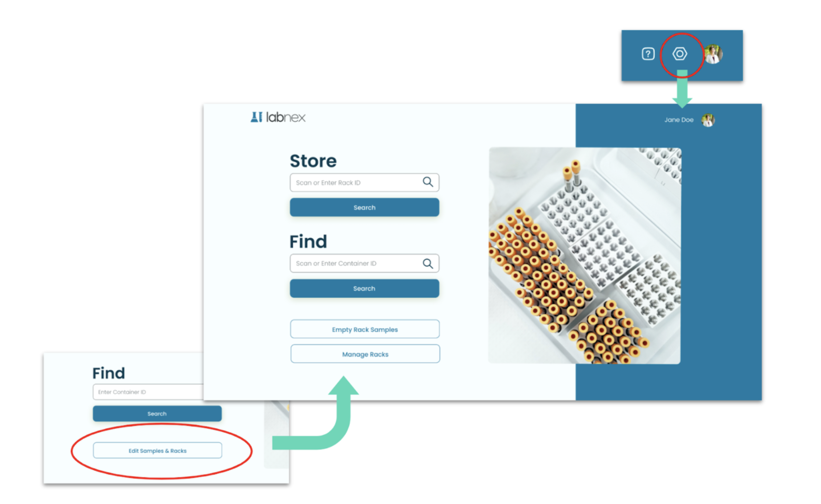
Task: Open settings via the hexagon icon
Action: tap(679, 54)
